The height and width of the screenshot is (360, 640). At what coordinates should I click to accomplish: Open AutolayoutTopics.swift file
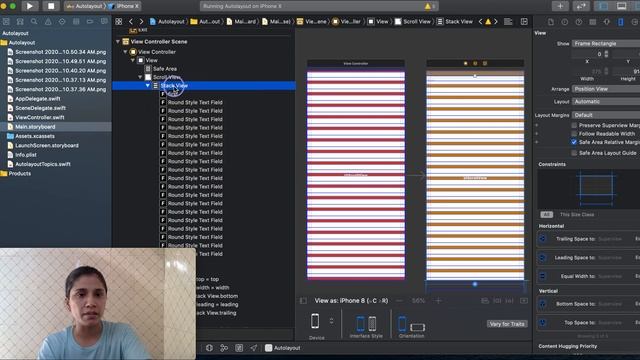(x=42, y=164)
